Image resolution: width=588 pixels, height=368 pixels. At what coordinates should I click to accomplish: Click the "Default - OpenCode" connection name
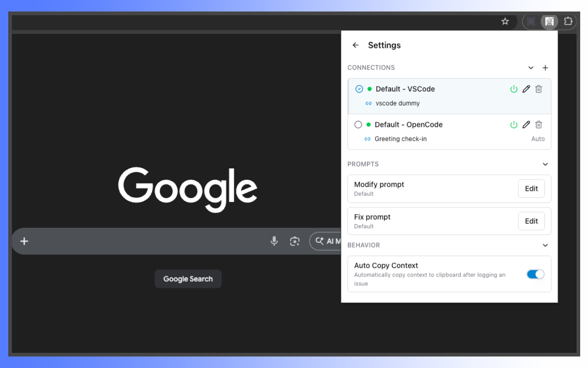409,124
